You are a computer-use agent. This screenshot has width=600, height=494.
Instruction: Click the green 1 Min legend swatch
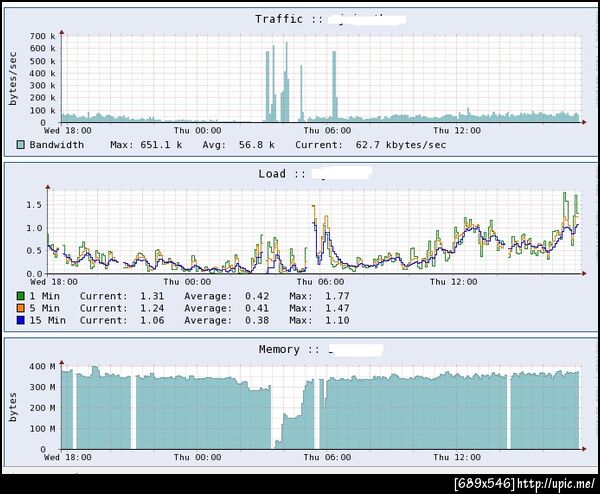click(21, 296)
